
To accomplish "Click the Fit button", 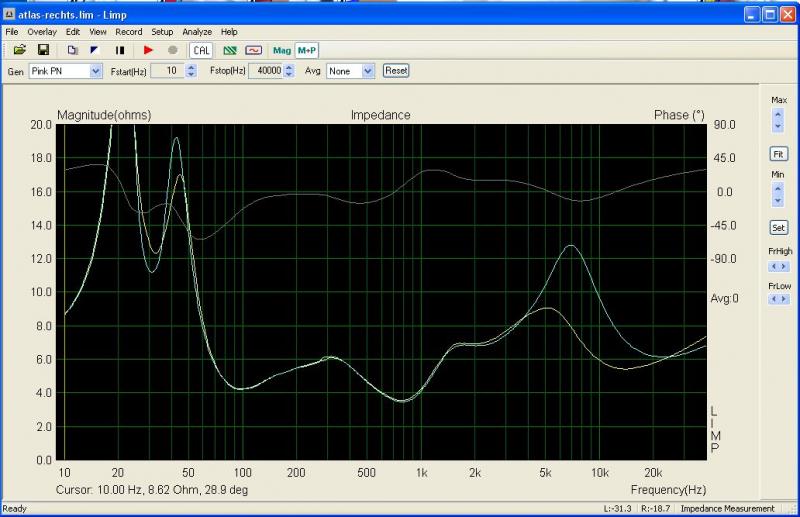I will tap(778, 154).
